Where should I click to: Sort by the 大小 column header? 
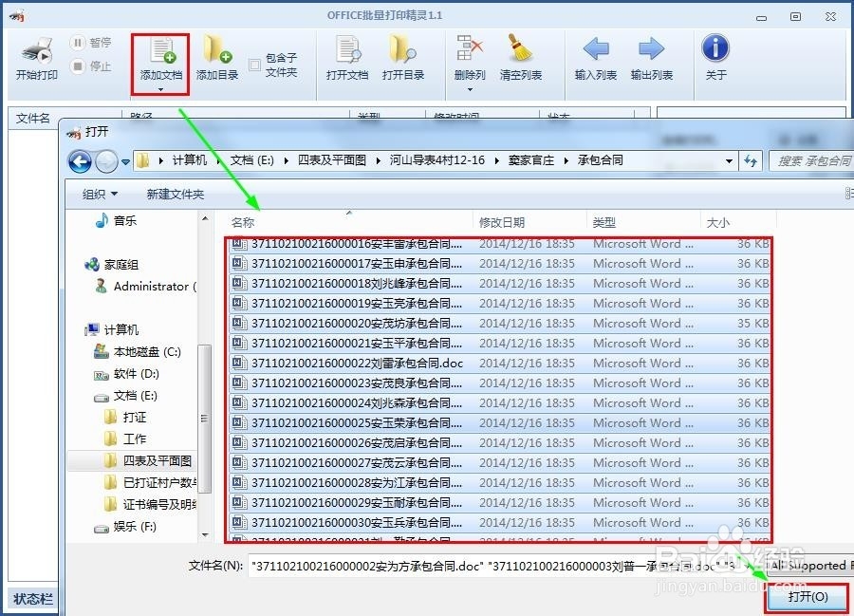717,222
